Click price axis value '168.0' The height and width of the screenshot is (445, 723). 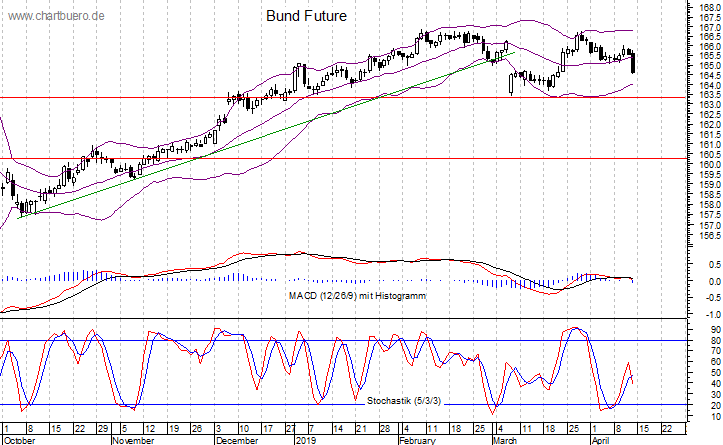point(710,7)
